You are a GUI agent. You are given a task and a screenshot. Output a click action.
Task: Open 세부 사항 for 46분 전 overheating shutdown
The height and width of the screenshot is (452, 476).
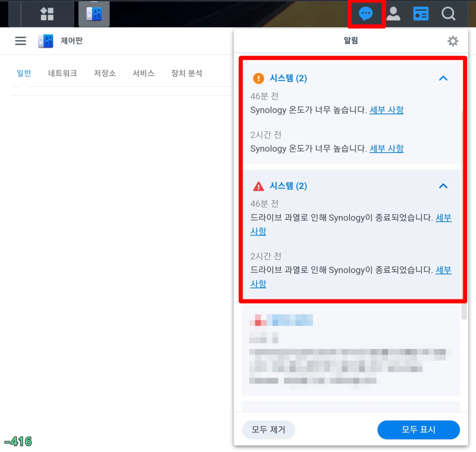[x=443, y=218]
